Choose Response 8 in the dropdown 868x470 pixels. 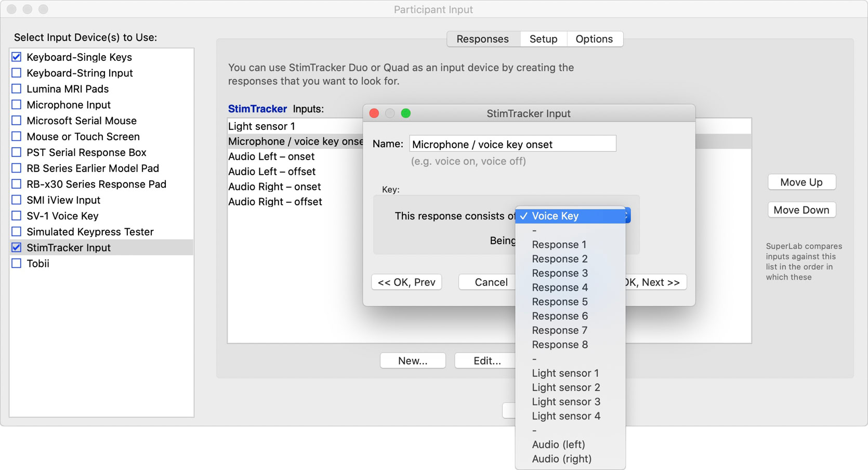559,345
